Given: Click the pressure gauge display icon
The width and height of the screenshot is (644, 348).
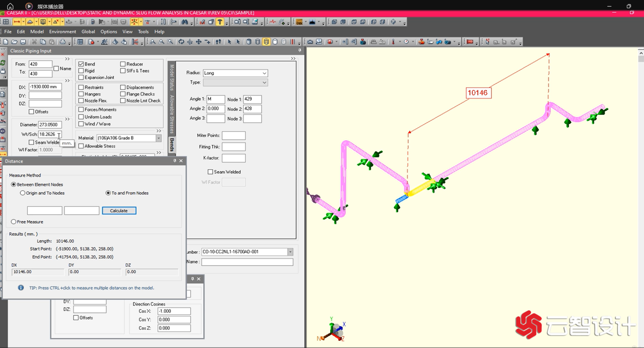Looking at the screenshot, I should click(406, 42).
